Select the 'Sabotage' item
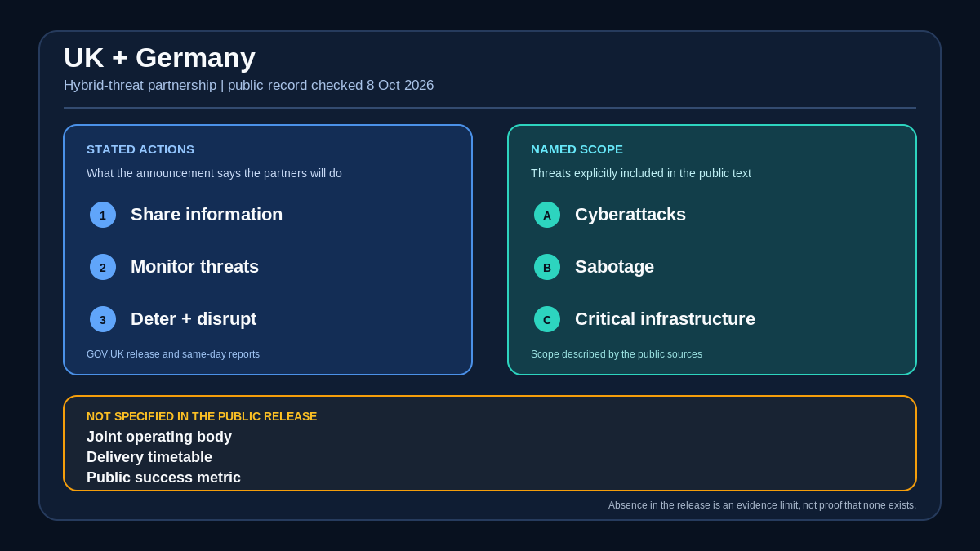The image size is (980, 551). (614, 267)
